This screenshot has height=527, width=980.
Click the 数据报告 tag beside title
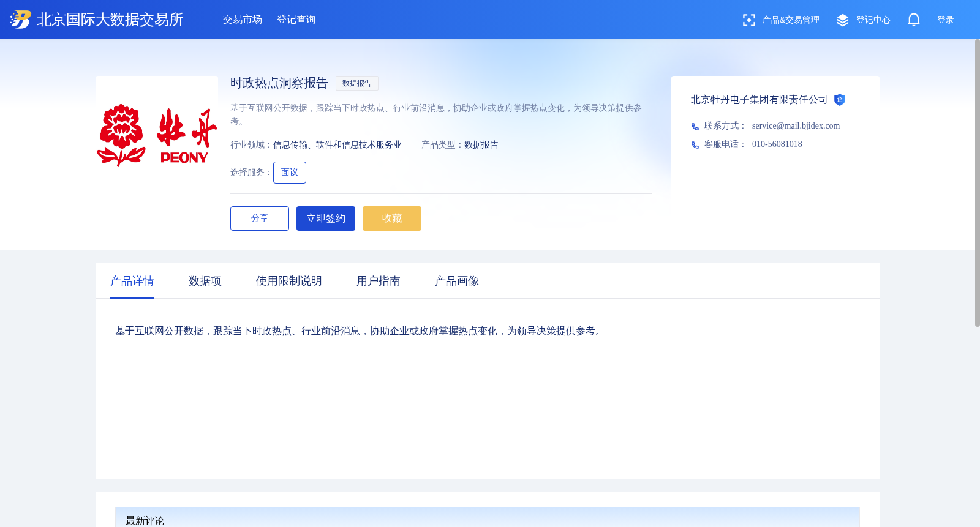[357, 83]
